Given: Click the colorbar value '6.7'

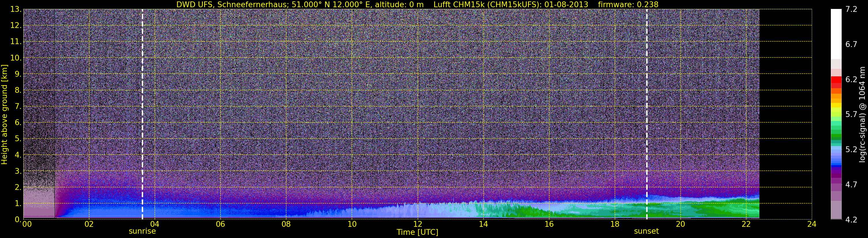Looking at the screenshot, I should point(851,44).
